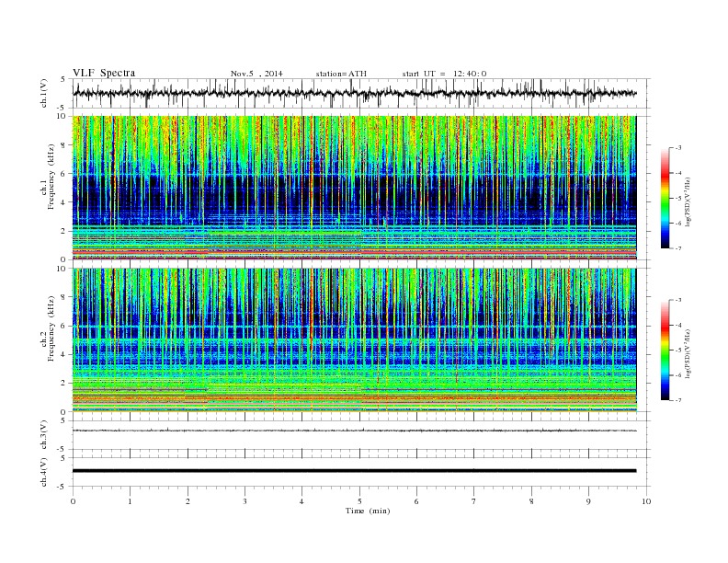The height and width of the screenshot is (563, 728).
Task: Click the ch.1 voltage waveform trace
Action: pos(354,93)
